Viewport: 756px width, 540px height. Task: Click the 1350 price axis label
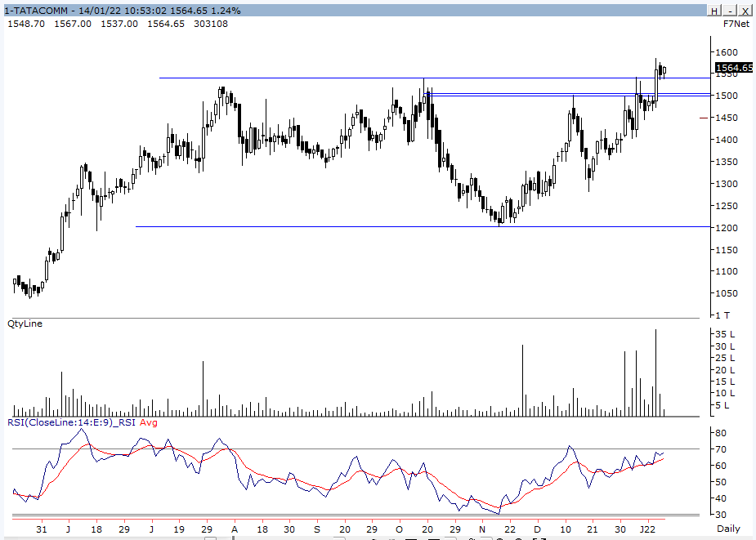(x=727, y=162)
